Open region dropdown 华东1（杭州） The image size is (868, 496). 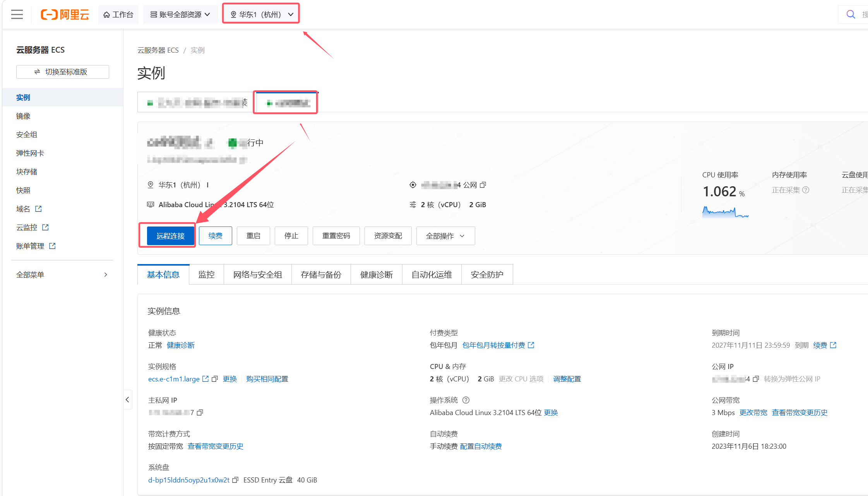(261, 14)
